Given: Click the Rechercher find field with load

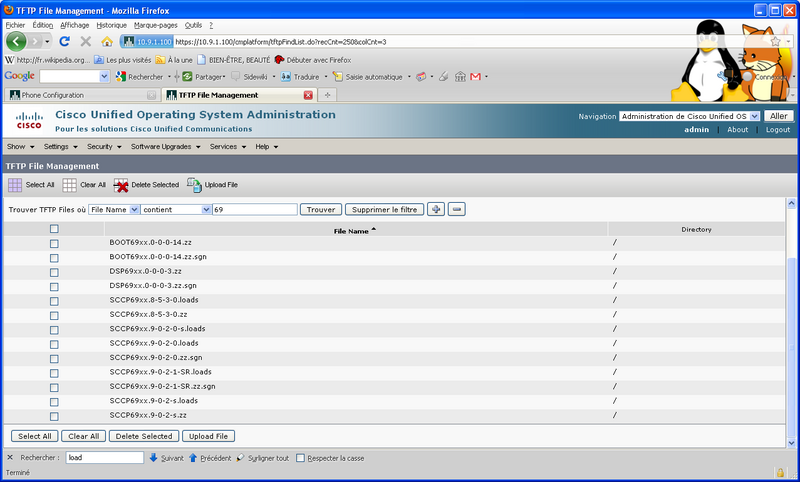Looking at the screenshot, I should pyautogui.click(x=105, y=458).
